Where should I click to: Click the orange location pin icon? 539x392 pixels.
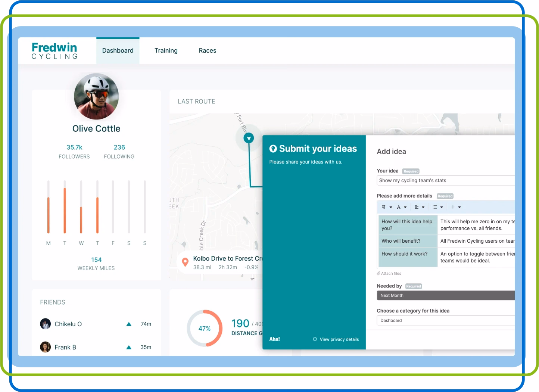[x=185, y=262]
